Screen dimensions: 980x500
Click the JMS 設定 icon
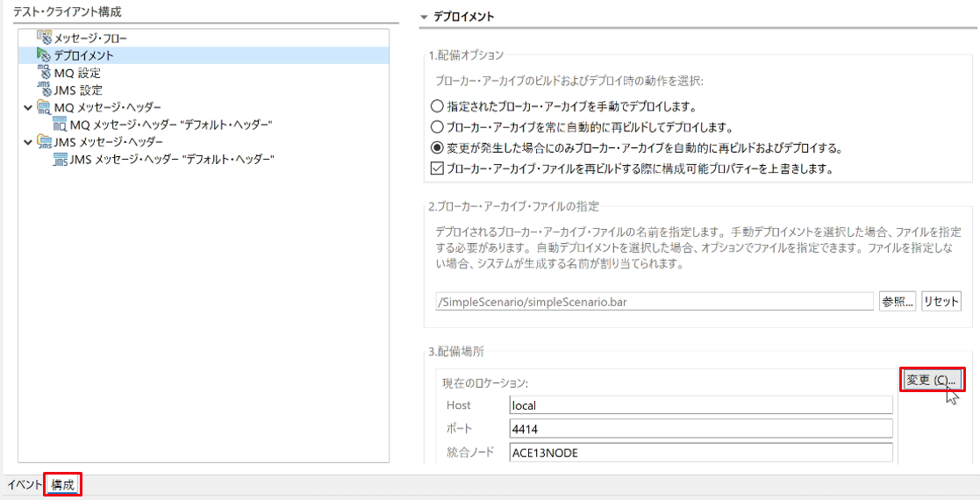(x=44, y=90)
